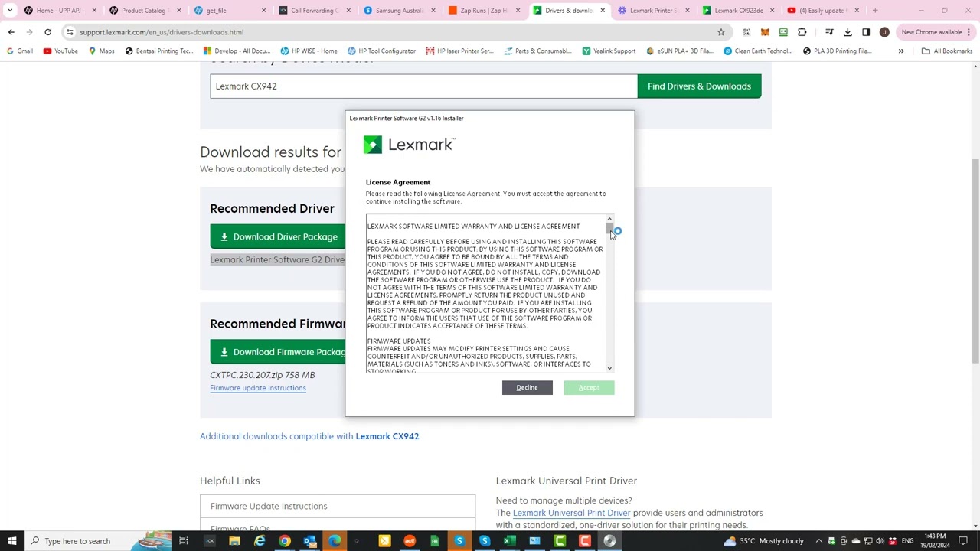
Task: Open the Chrome Downloads icon
Action: [848, 32]
